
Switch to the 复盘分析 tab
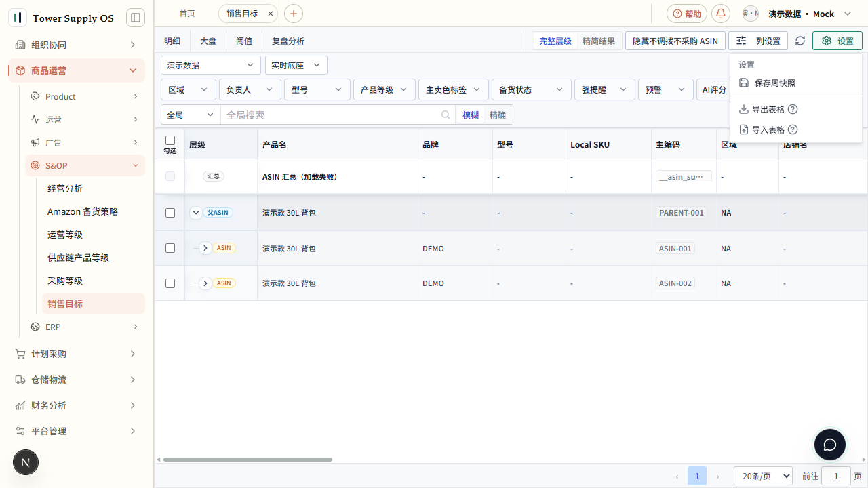click(288, 41)
